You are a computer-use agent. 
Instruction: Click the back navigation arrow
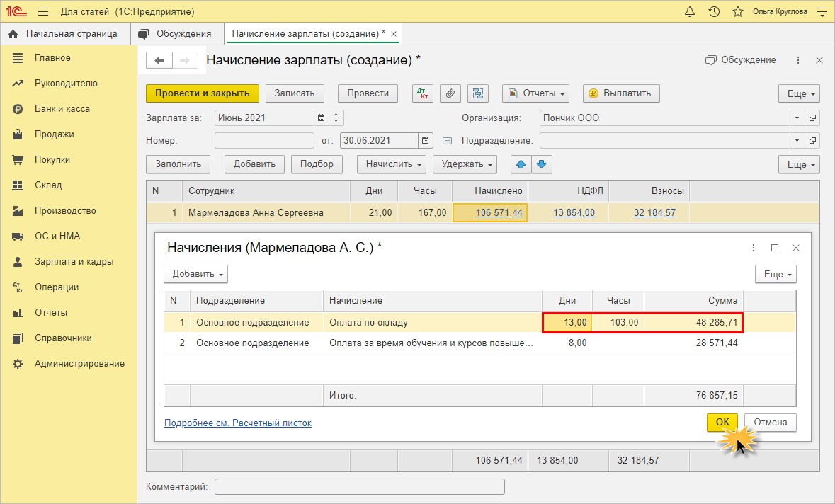click(159, 60)
